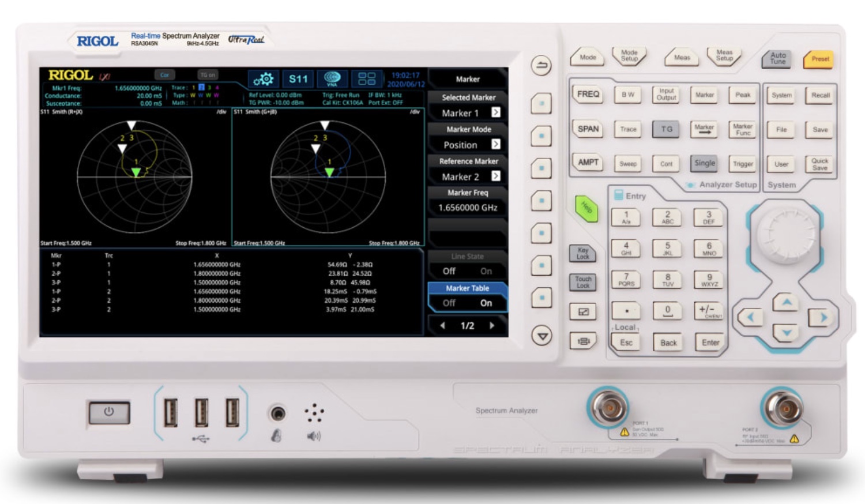Image resolution: width=865 pixels, height=504 pixels.
Task: Toggle the Cor indicator on screen
Action: [x=164, y=75]
